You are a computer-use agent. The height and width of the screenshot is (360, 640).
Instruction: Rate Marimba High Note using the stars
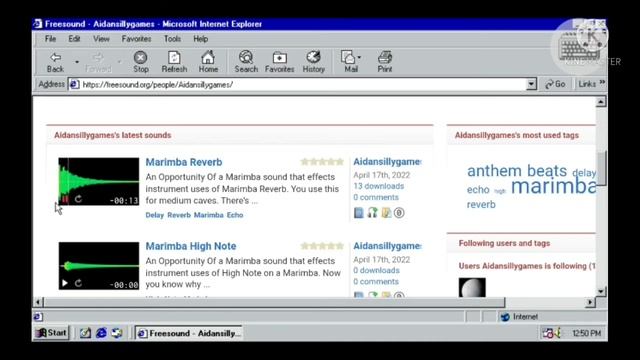322,246
